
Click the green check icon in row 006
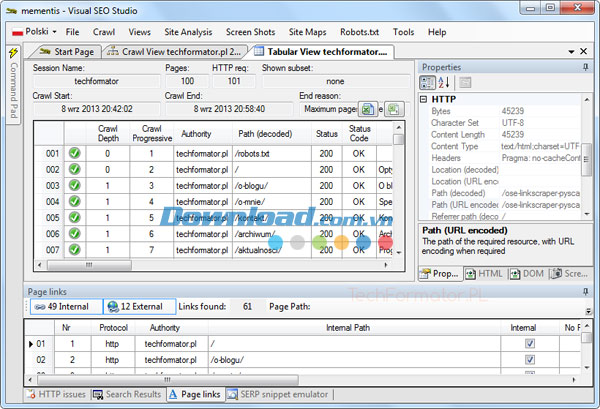pos(75,234)
